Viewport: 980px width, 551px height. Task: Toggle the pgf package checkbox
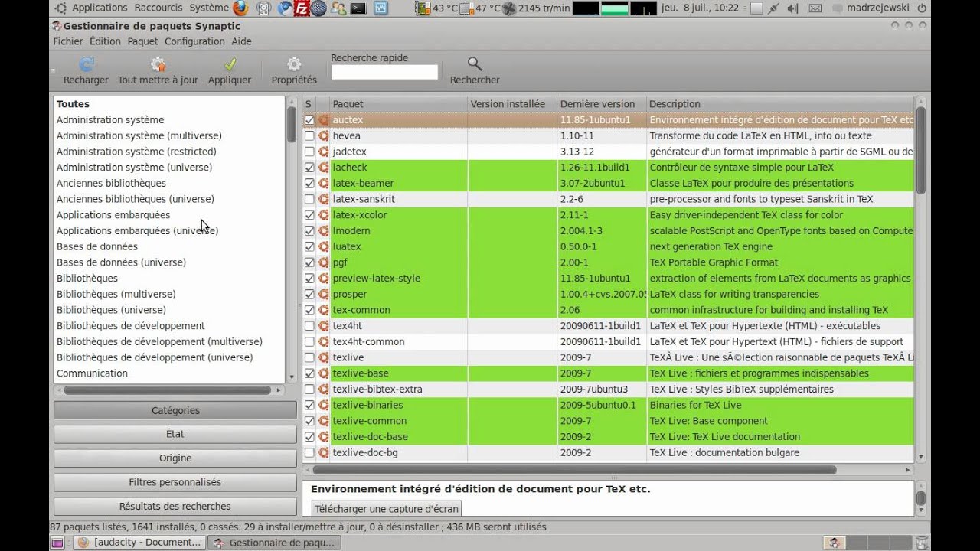309,262
